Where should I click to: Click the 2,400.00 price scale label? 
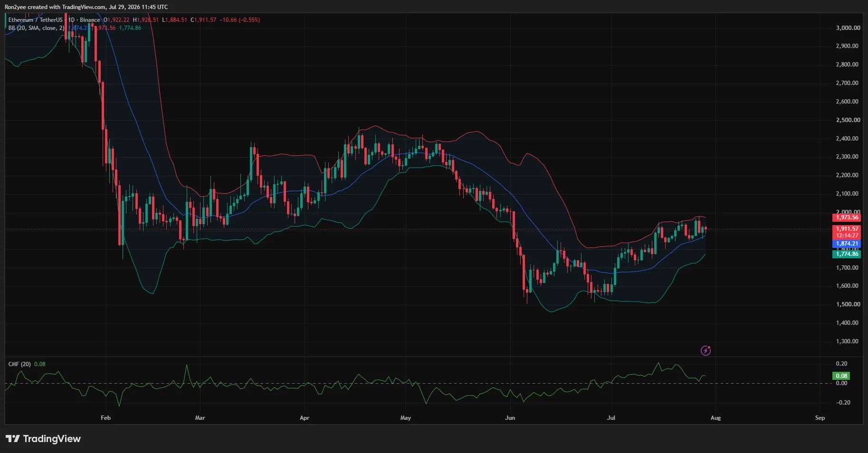(x=848, y=139)
